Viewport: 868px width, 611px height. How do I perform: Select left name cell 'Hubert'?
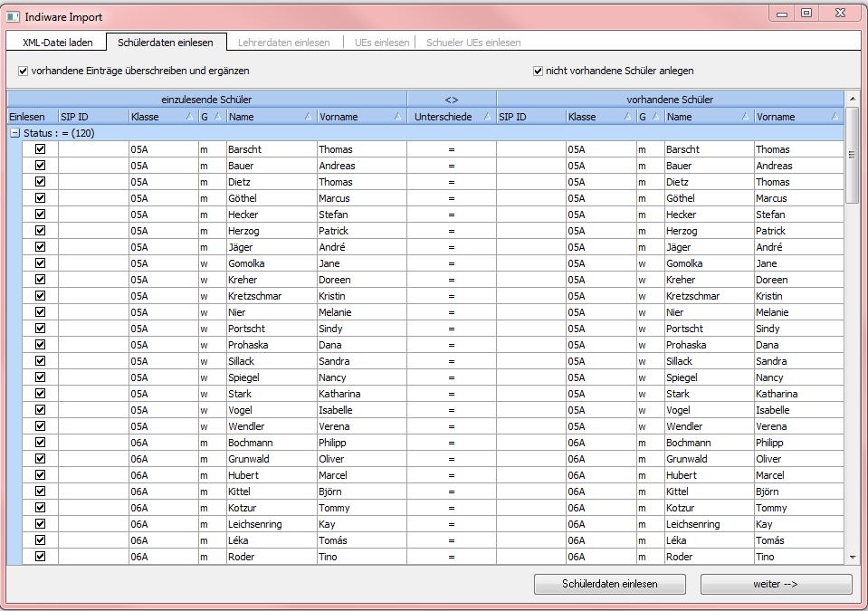pos(272,475)
